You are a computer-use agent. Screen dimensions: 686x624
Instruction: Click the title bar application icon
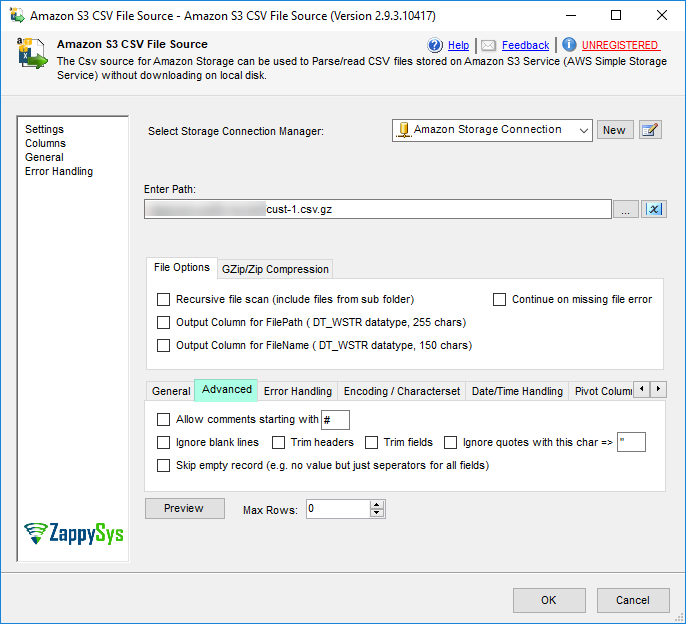pyautogui.click(x=17, y=15)
